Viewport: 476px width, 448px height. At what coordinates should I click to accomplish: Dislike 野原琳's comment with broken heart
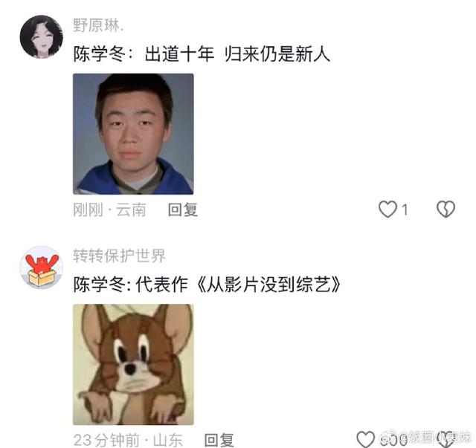(x=446, y=210)
